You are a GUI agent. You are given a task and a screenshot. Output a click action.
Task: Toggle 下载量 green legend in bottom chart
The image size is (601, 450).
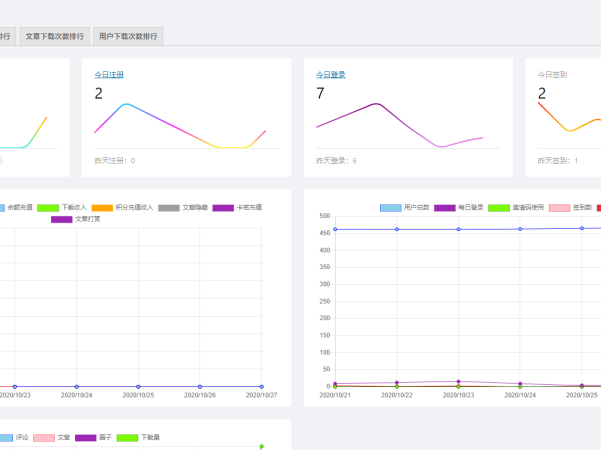[x=127, y=438]
